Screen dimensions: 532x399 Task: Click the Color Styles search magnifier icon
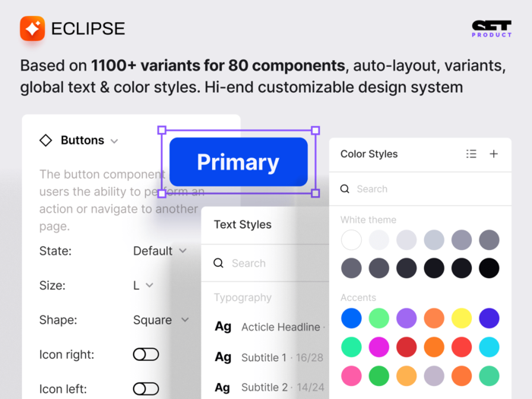[345, 188]
